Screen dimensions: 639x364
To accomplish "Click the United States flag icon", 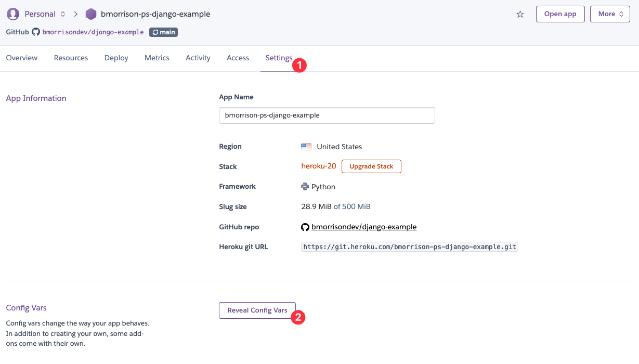I will pos(306,147).
